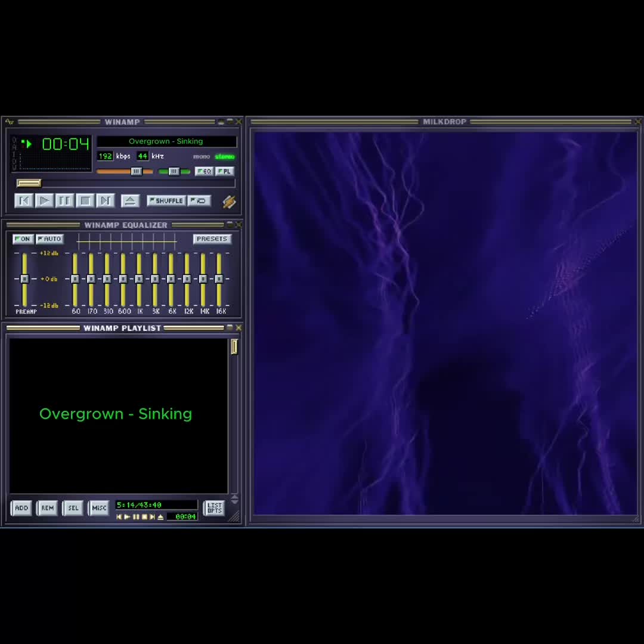
Task: Click the 5:14/43:40 playlist time readout
Action: [156, 505]
